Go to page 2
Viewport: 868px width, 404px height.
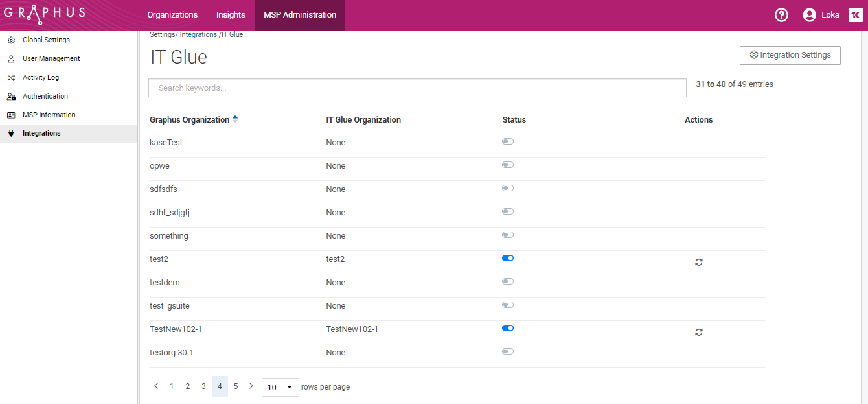click(x=188, y=386)
